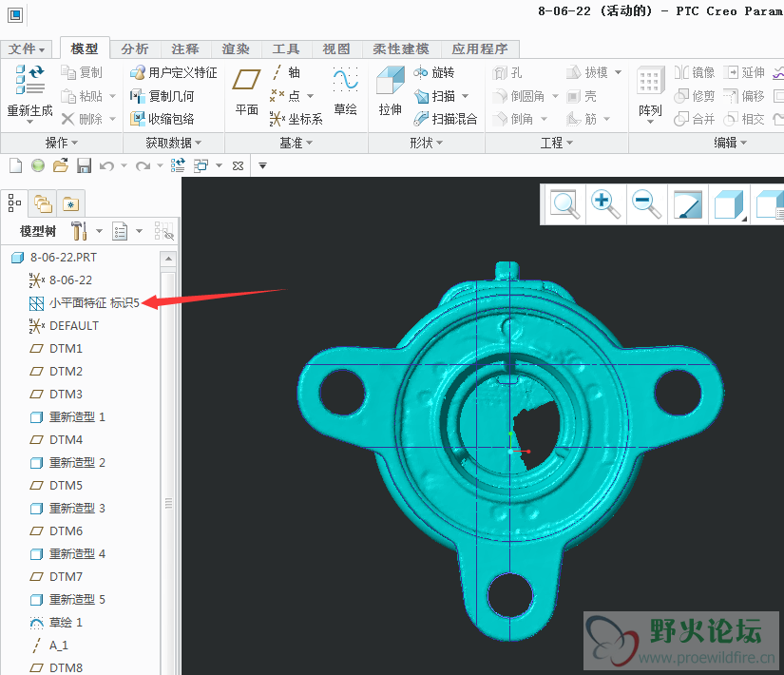
Task: Switch to the Annotate (注释) tab
Action: pyautogui.click(x=185, y=49)
